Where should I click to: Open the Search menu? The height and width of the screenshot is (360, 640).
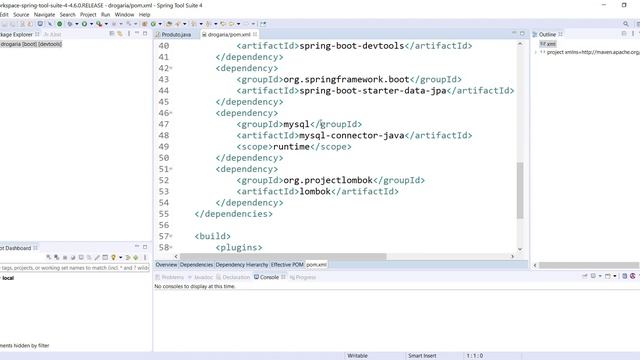(x=68, y=14)
